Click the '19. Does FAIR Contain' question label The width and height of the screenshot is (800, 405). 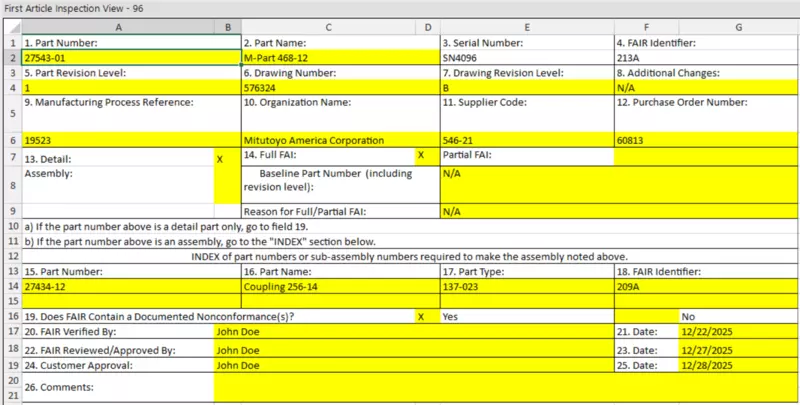point(159,316)
